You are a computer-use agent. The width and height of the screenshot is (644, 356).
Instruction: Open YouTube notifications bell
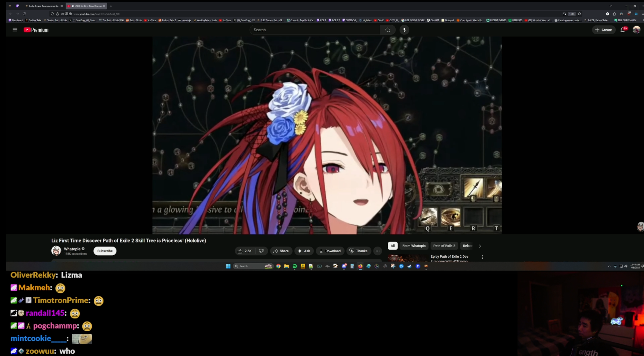click(623, 30)
